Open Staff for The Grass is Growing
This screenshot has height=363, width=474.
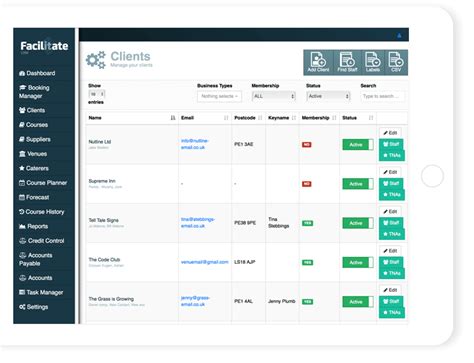pyautogui.click(x=391, y=302)
